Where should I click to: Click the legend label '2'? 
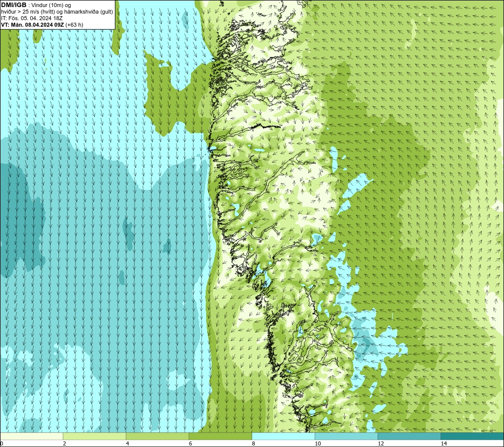click(x=65, y=443)
